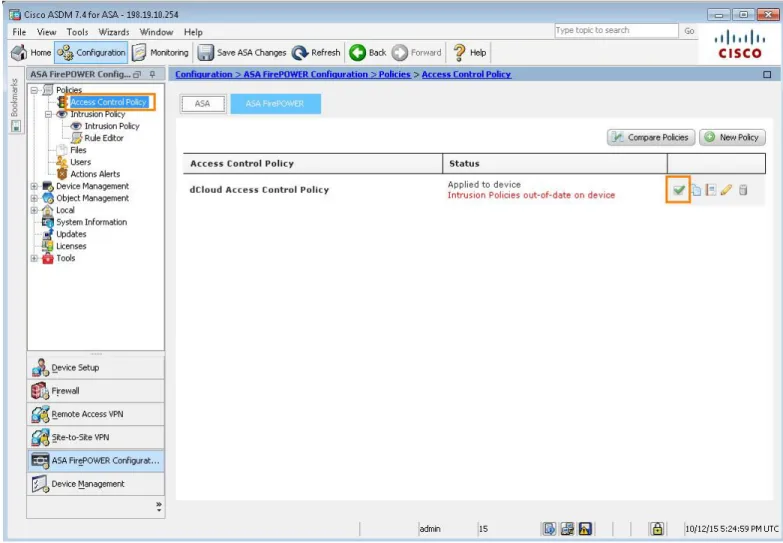The width and height of the screenshot is (783, 543).
Task: Select the Intrusion Policy child item
Action: (x=112, y=126)
